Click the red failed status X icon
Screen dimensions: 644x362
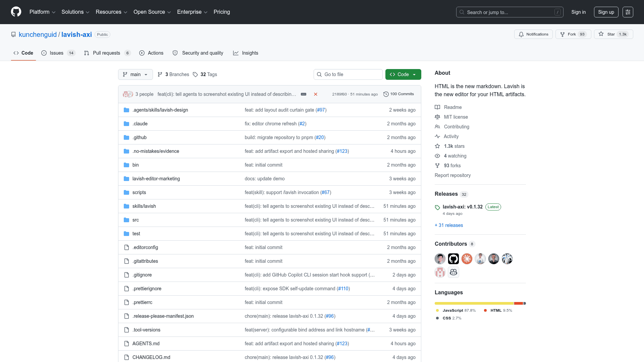pyautogui.click(x=316, y=94)
